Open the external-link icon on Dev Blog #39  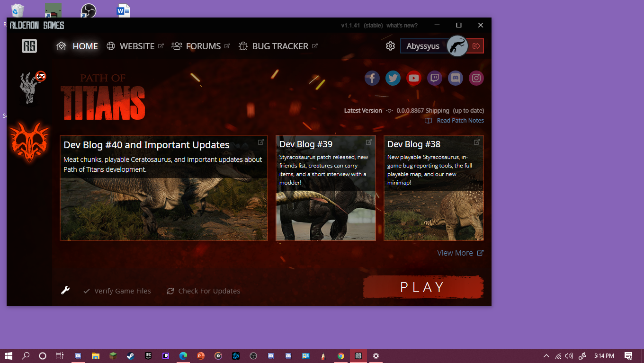(x=369, y=142)
